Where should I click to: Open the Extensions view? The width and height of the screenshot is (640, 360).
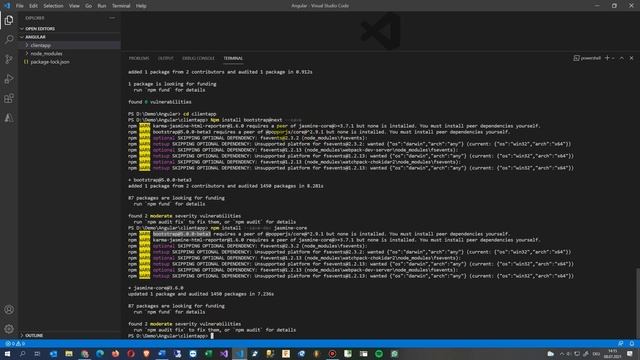(9, 98)
